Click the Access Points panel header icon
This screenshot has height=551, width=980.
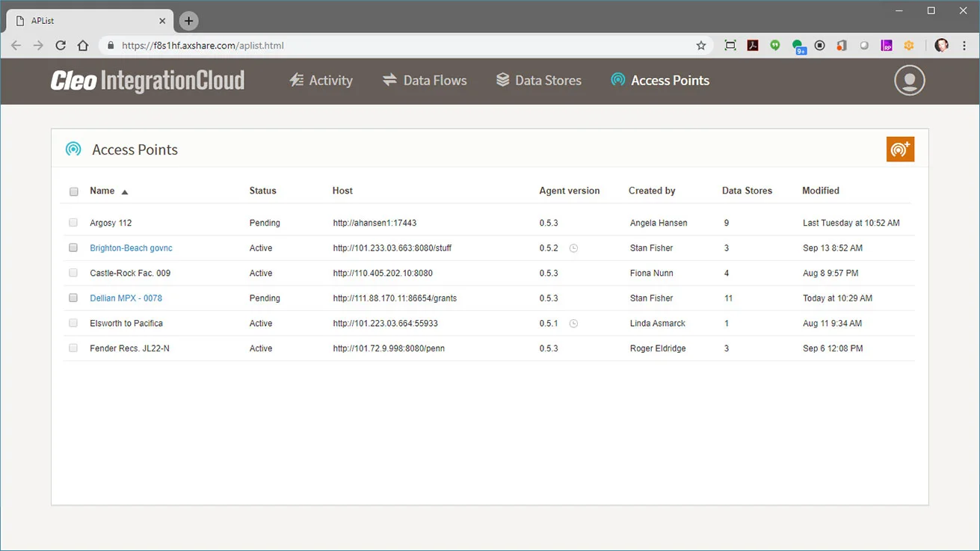tap(73, 150)
